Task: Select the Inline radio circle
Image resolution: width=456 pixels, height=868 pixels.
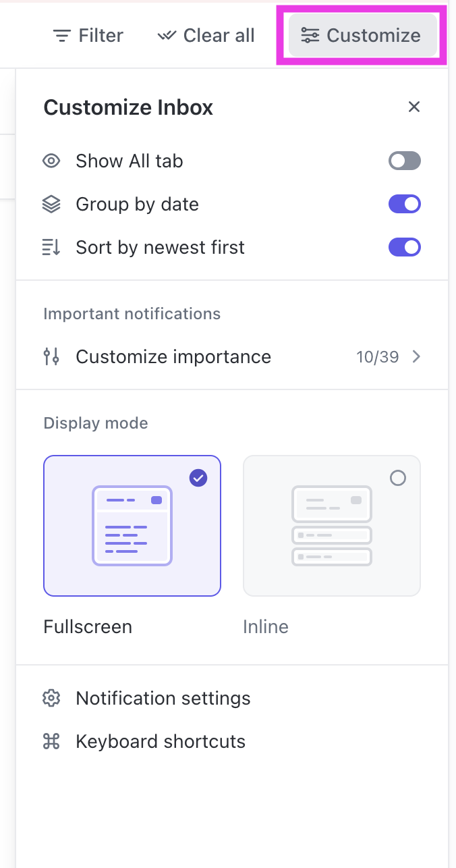Action: tap(398, 478)
